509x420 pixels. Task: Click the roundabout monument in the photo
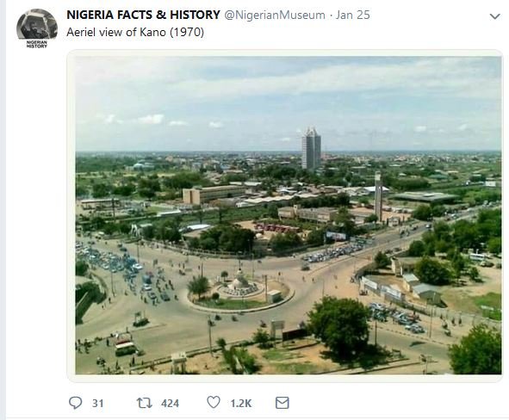tap(240, 281)
